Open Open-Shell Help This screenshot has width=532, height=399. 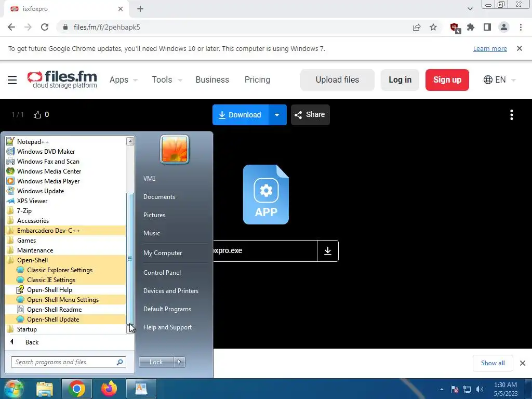(65, 289)
